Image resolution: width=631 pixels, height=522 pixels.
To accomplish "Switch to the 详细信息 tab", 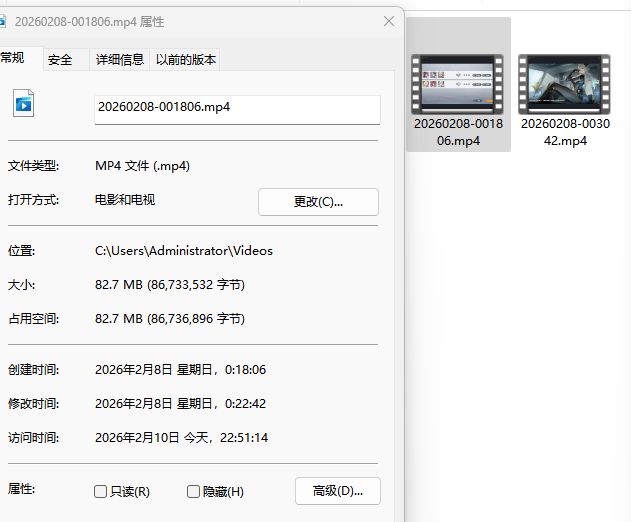I will click(120, 60).
